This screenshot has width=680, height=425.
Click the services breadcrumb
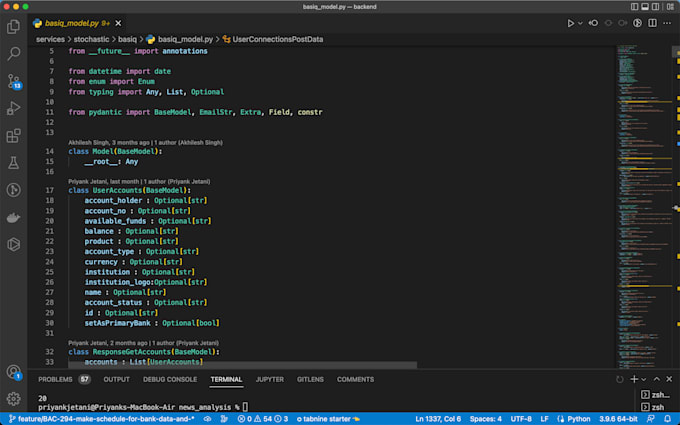(50, 39)
